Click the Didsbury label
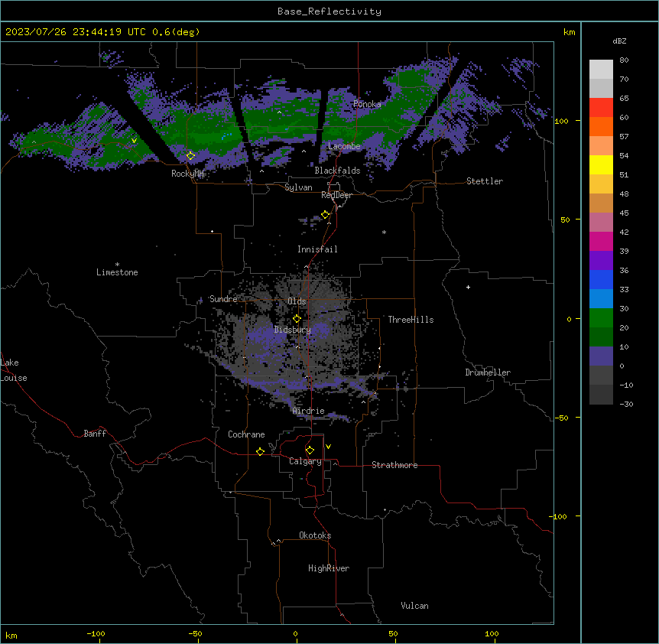The height and width of the screenshot is (644, 659). tap(293, 330)
